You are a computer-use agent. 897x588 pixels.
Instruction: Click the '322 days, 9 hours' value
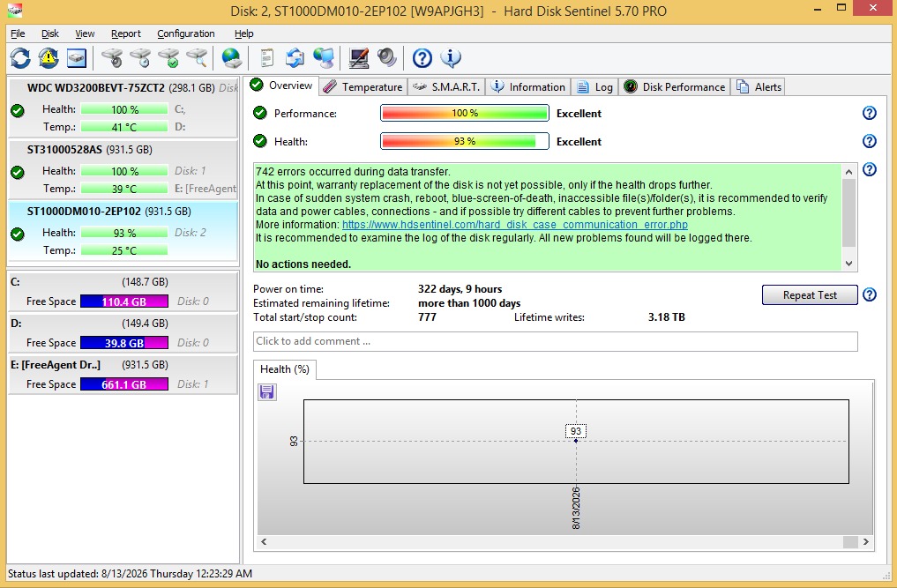click(x=460, y=289)
